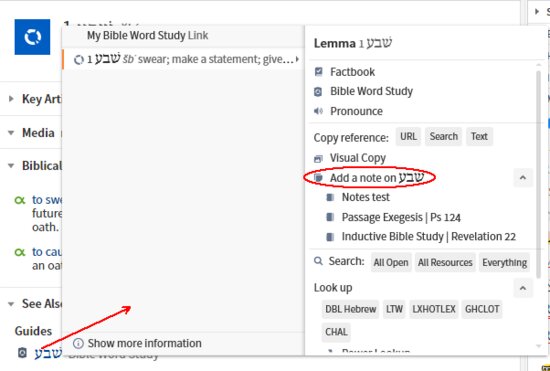Click the Inductive Bible Study notebook icon

330,237
